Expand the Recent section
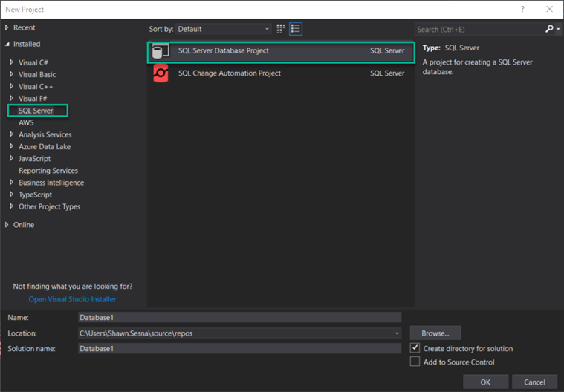564x392 pixels. [x=7, y=27]
